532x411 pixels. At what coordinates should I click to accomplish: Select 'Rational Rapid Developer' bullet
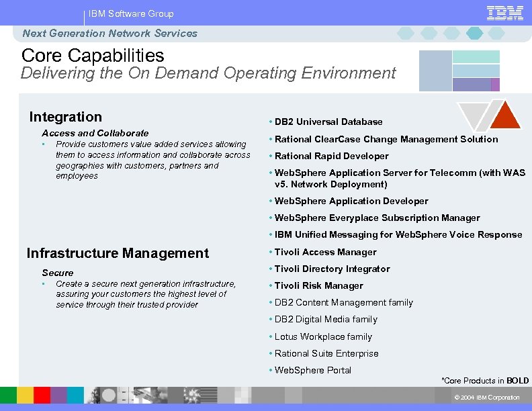(331, 156)
